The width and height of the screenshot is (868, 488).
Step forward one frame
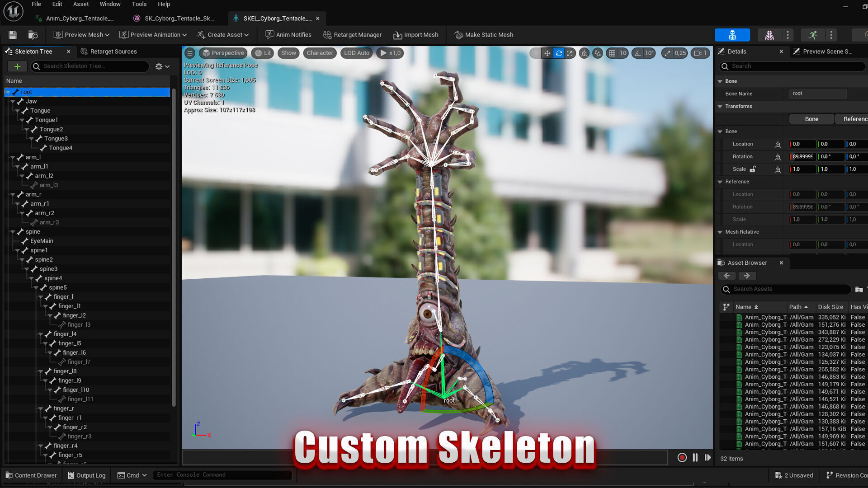pyautogui.click(x=708, y=458)
